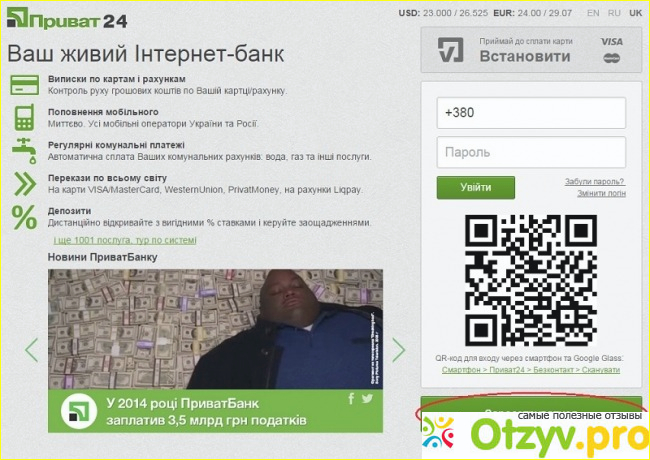The height and width of the screenshot is (460, 650).
Task: Open the Забули пароль? link
Action: [x=594, y=182]
